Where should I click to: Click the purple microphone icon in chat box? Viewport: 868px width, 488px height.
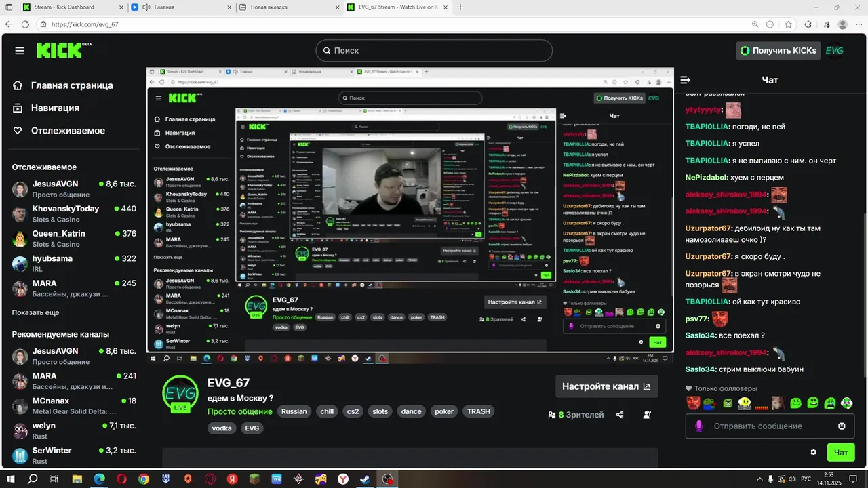tap(699, 426)
